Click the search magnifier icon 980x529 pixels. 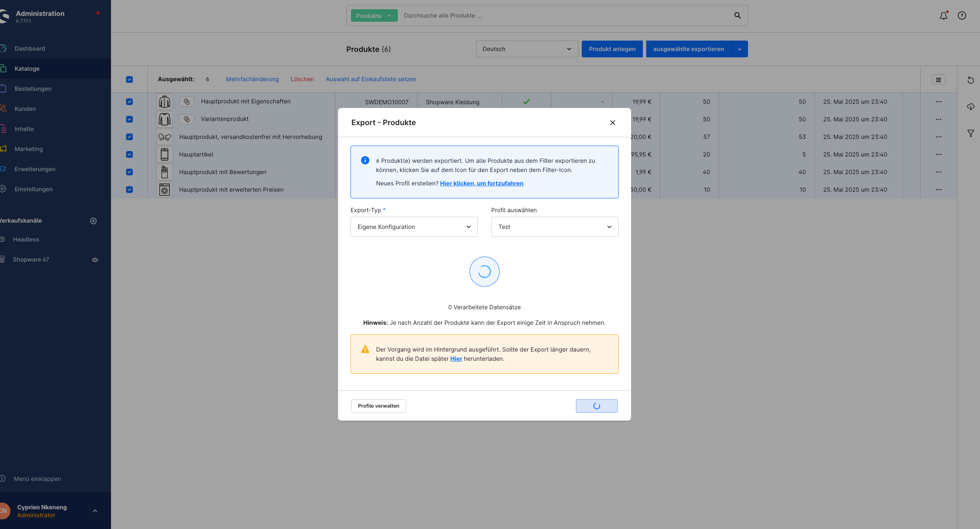pos(738,15)
